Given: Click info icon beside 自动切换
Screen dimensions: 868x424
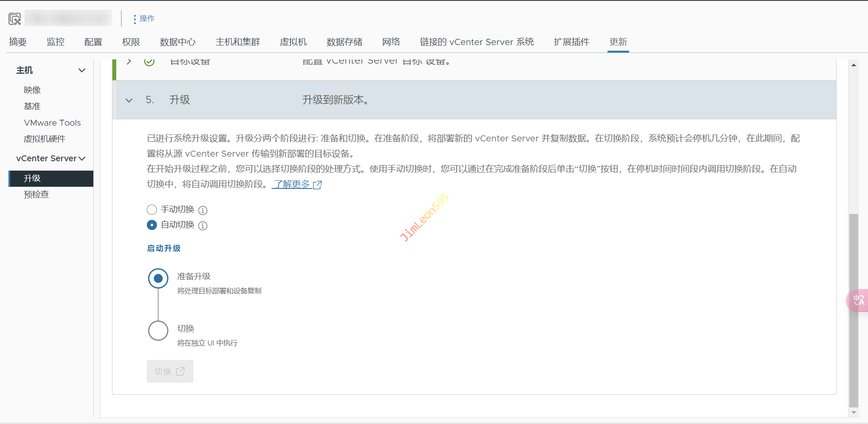Looking at the screenshot, I should 203,226.
